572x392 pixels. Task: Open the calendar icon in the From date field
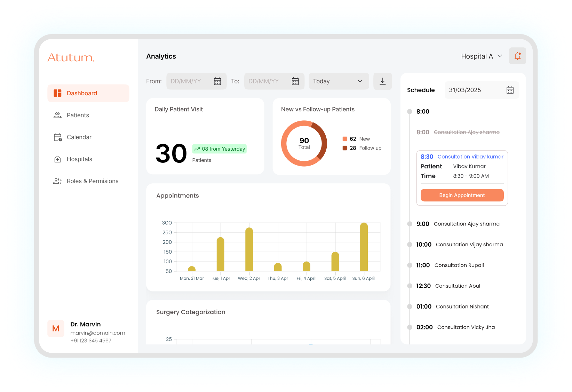[x=217, y=81]
